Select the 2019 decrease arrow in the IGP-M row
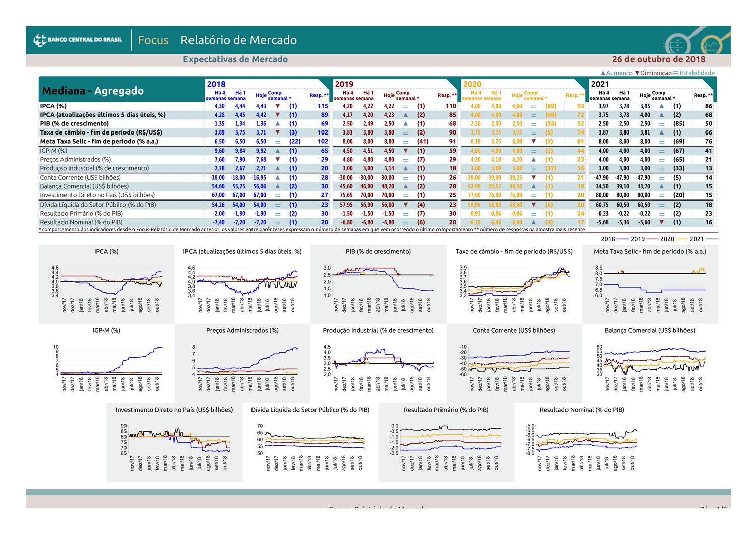 (x=405, y=151)
